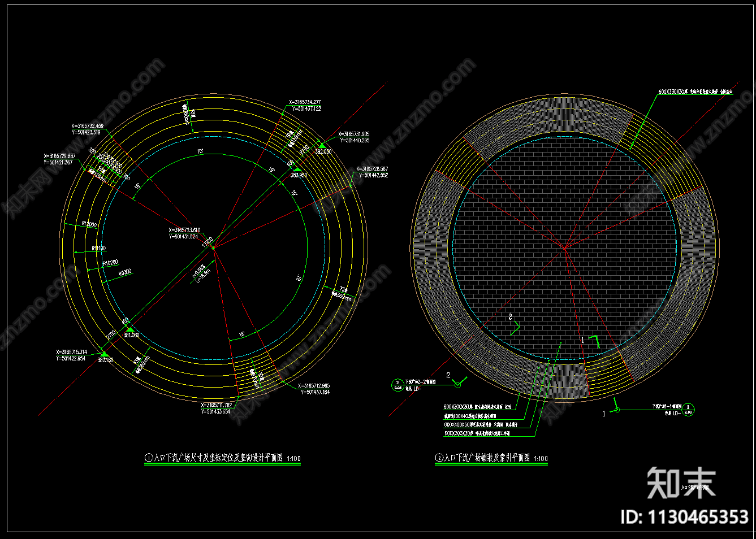Click the green elevation triangle at 382.160
The height and width of the screenshot is (539, 756).
[x=104, y=354]
